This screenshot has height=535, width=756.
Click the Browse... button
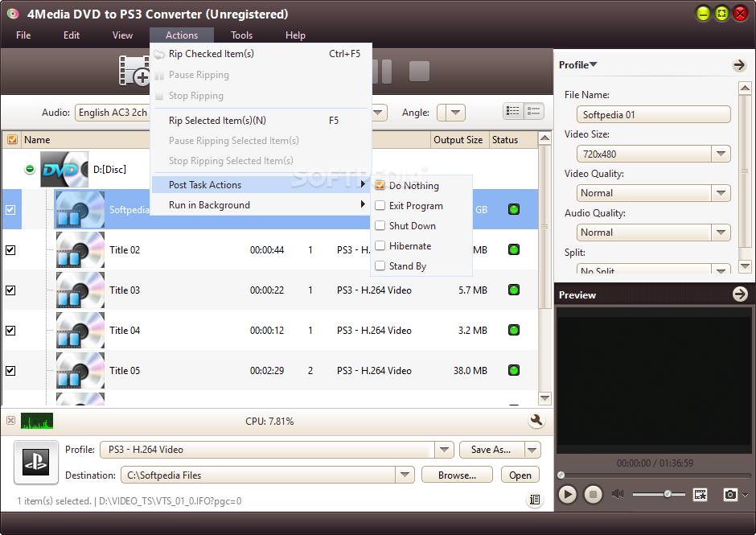[457, 475]
